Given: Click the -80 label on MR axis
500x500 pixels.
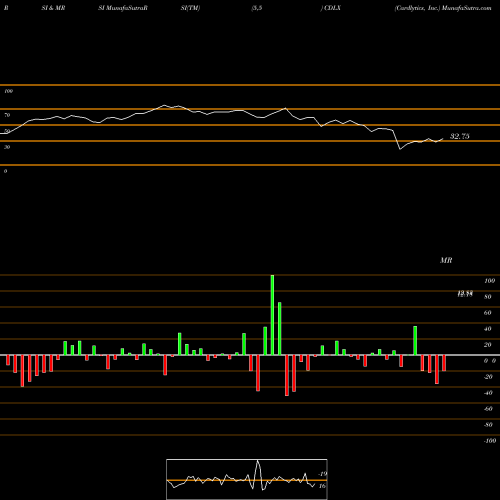Looking at the screenshot, I should [x=488, y=425].
